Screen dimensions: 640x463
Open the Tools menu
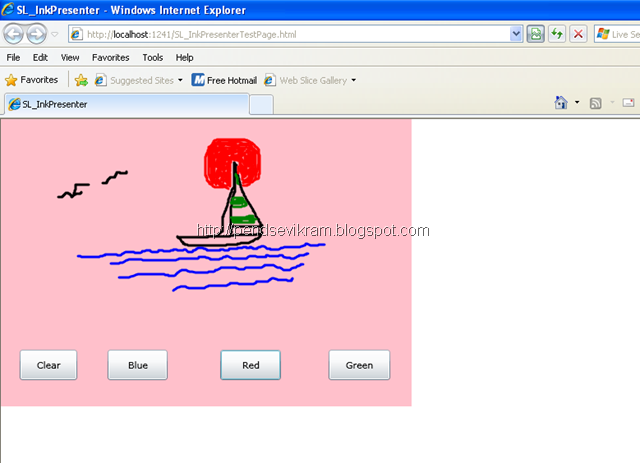[x=153, y=58]
